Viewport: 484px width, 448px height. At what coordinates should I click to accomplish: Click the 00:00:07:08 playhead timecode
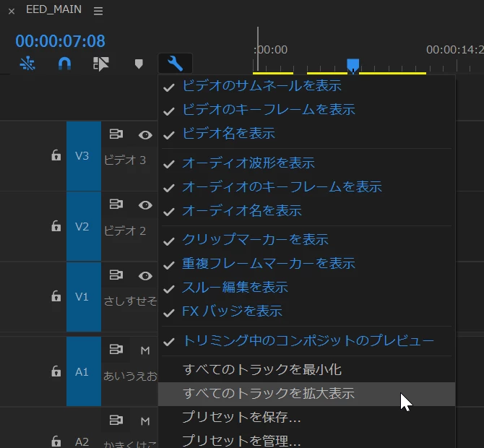pyautogui.click(x=60, y=40)
